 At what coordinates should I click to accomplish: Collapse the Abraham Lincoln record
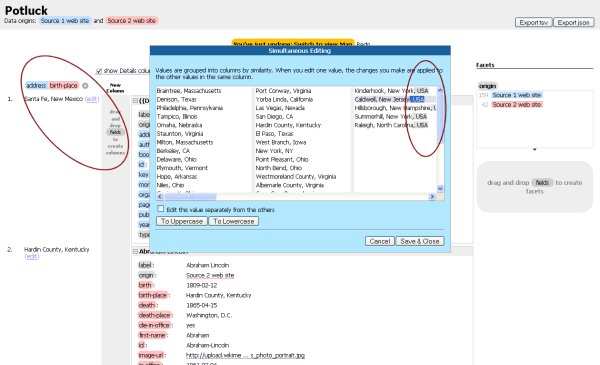[x=135, y=251]
